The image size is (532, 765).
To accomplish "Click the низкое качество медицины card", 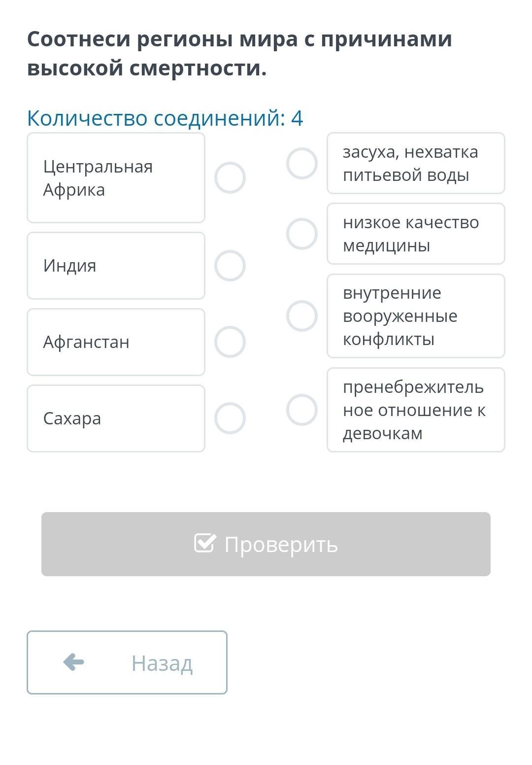I will tap(416, 234).
